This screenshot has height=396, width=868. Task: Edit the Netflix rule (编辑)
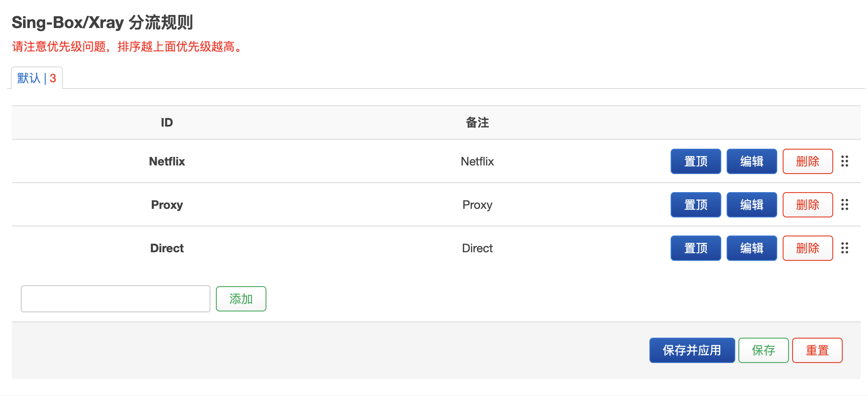[751, 161]
